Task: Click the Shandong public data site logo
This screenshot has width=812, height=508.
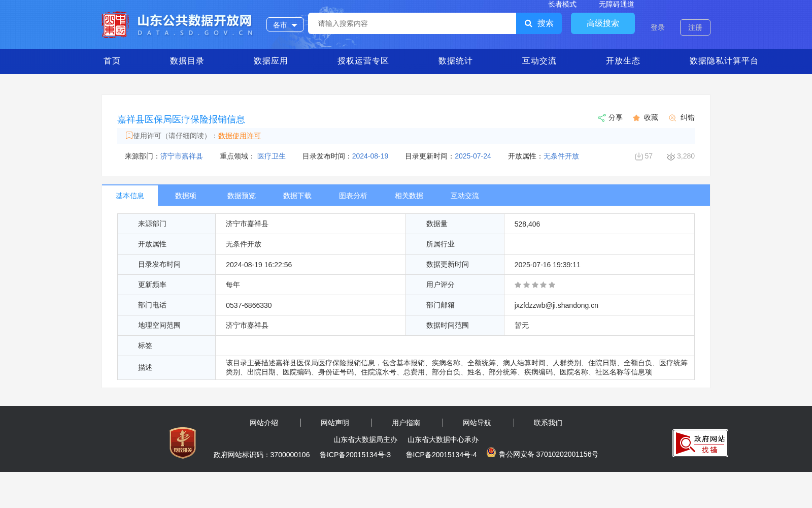Action: (177, 24)
